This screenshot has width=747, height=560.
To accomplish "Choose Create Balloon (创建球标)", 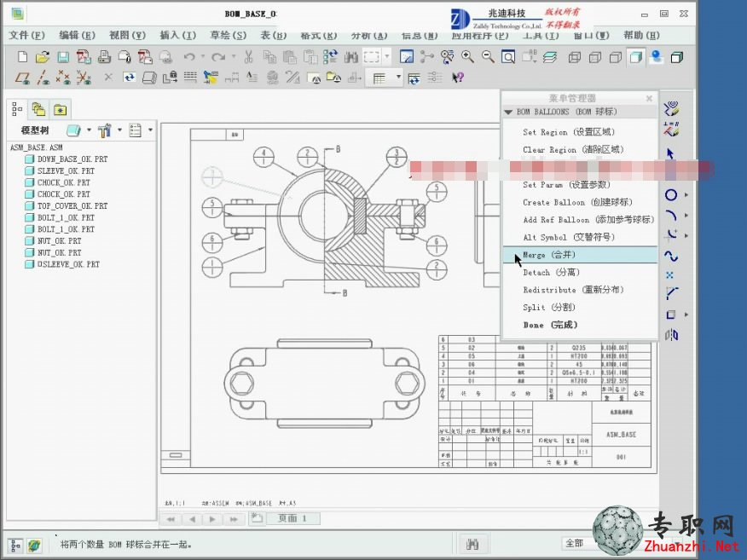I will (x=580, y=202).
